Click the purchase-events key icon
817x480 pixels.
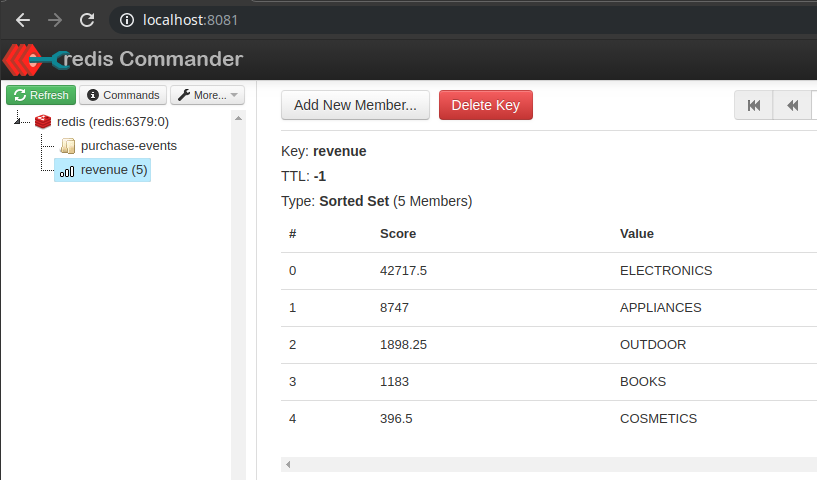click(67, 146)
